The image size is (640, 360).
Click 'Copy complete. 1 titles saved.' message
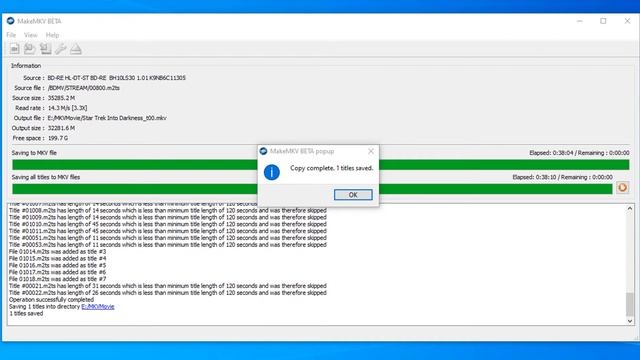click(x=331, y=168)
